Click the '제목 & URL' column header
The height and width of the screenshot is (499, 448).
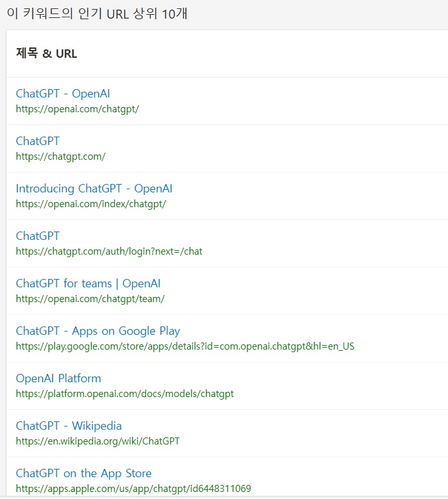46,53
